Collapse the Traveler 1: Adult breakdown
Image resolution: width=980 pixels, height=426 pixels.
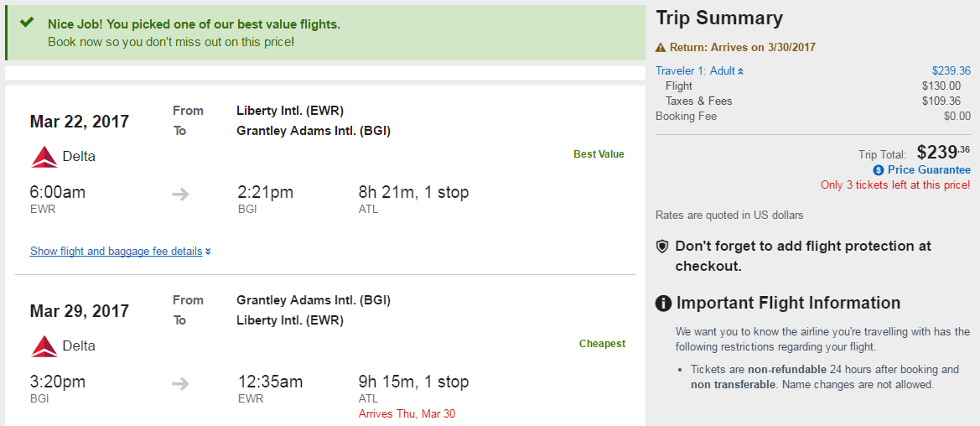[699, 71]
